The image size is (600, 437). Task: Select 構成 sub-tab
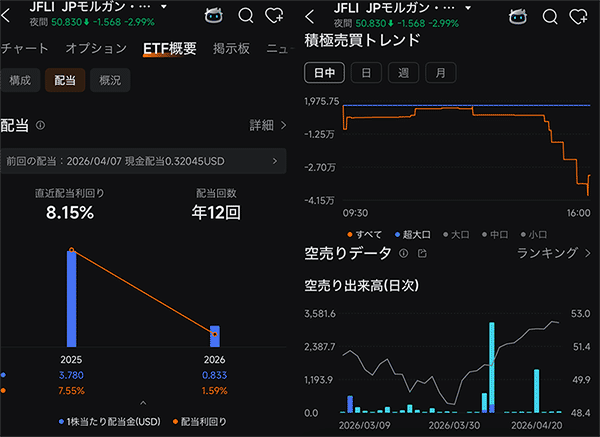(20, 80)
